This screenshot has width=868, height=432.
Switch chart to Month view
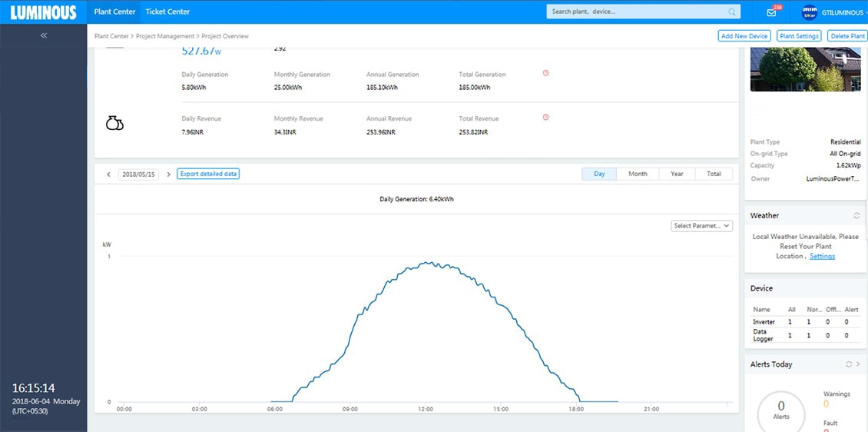tap(638, 174)
